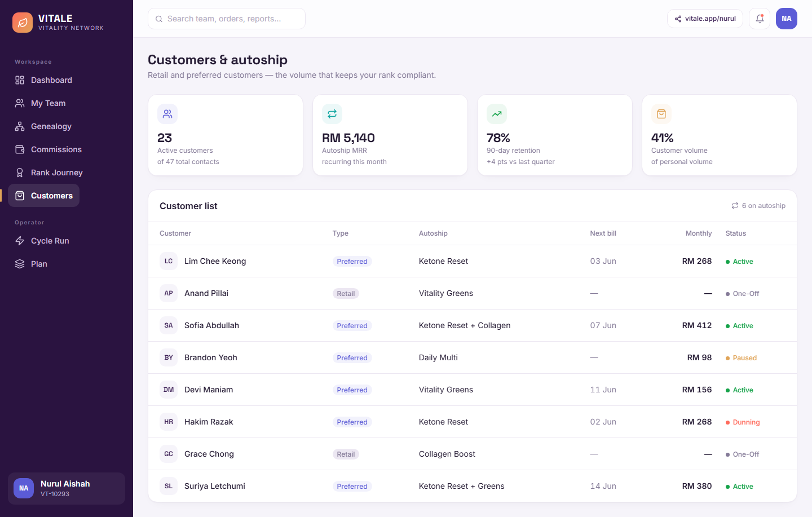
Task: Click the Autoship MRR repeat icon
Action: (332, 114)
